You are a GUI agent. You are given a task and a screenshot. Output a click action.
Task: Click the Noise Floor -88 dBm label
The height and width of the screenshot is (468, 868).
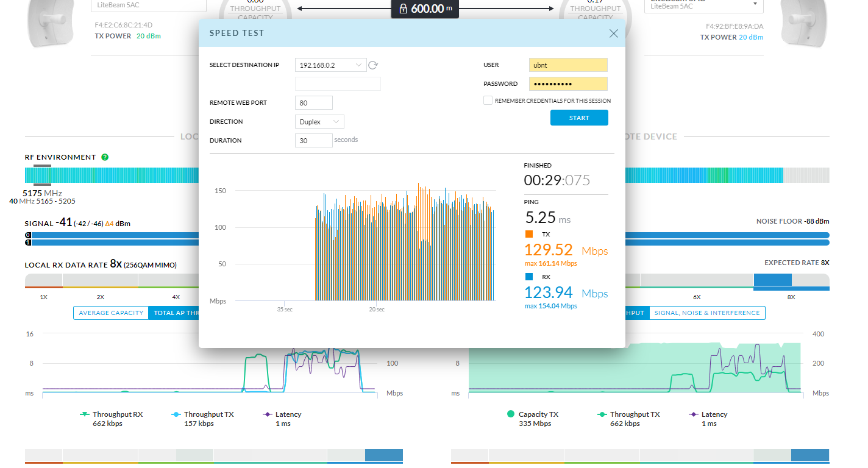click(792, 221)
